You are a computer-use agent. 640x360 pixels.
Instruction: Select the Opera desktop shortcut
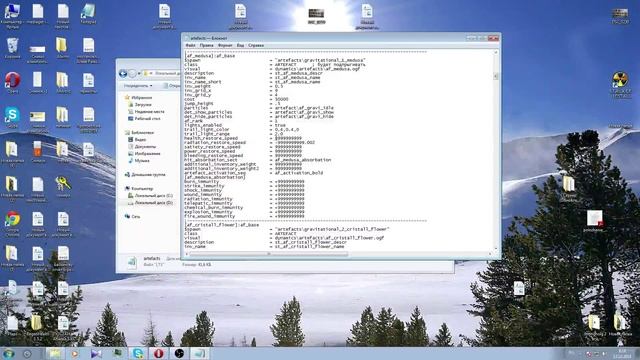[12, 82]
